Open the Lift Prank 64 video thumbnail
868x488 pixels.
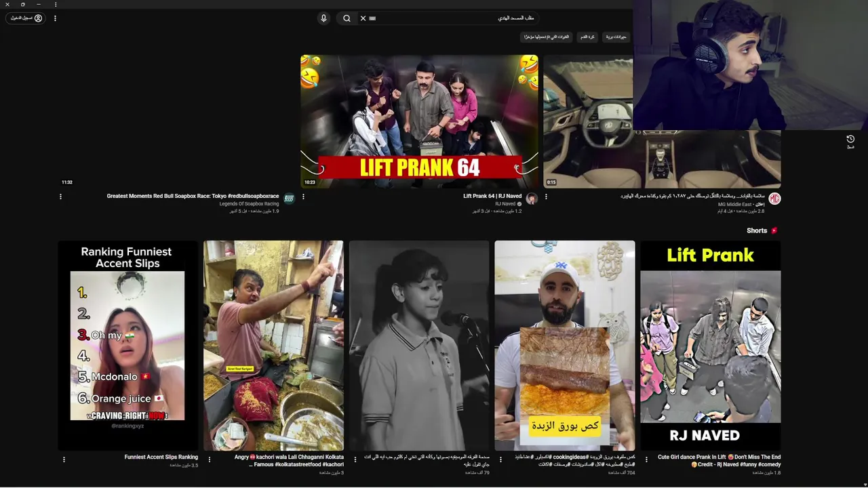pyautogui.click(x=420, y=121)
